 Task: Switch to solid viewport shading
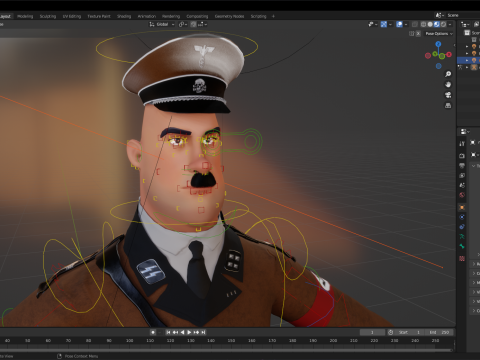[430, 24]
